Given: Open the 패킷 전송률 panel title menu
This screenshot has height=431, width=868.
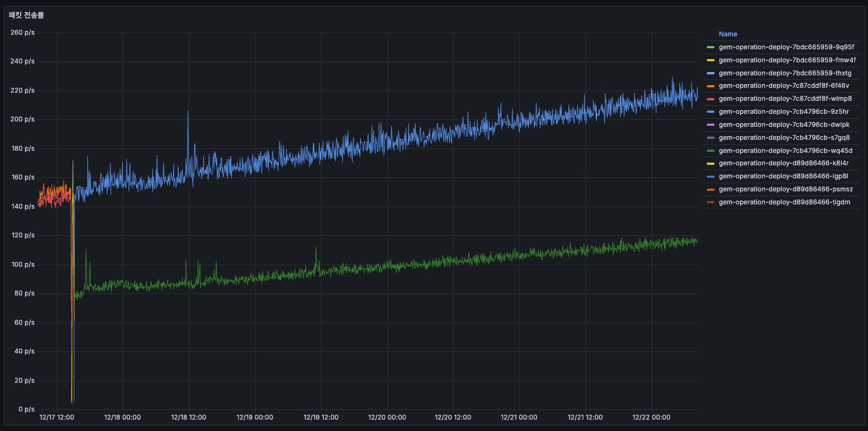Looking at the screenshot, I should 26,15.
